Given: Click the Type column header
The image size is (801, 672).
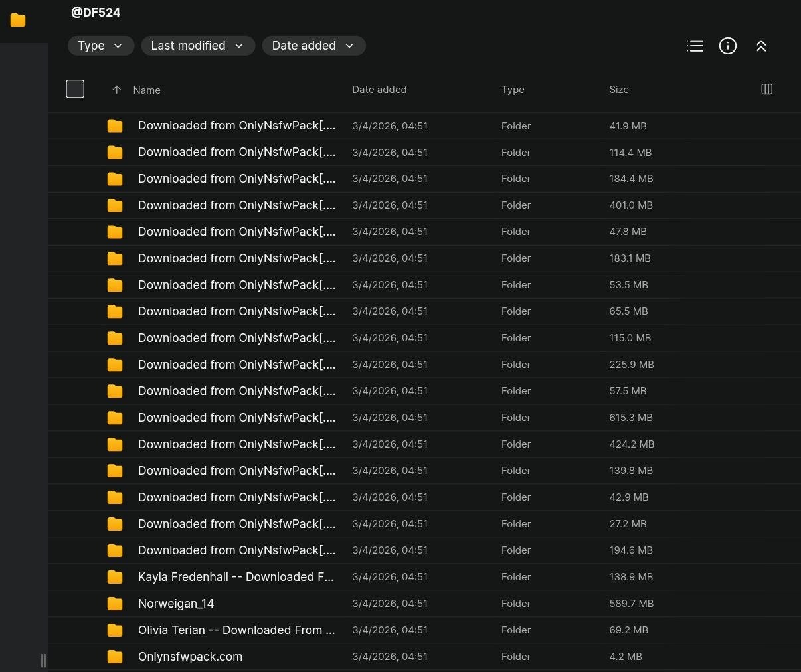Looking at the screenshot, I should tap(513, 90).
